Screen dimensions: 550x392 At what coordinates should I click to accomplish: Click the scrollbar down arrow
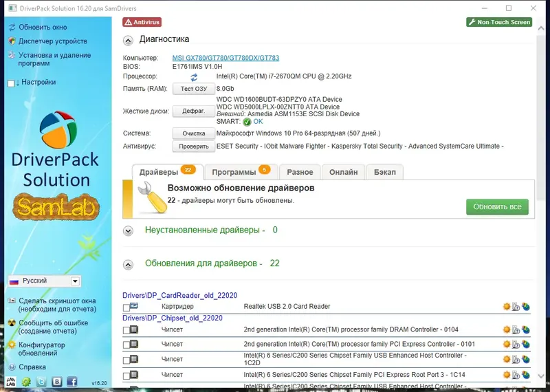[x=541, y=376]
